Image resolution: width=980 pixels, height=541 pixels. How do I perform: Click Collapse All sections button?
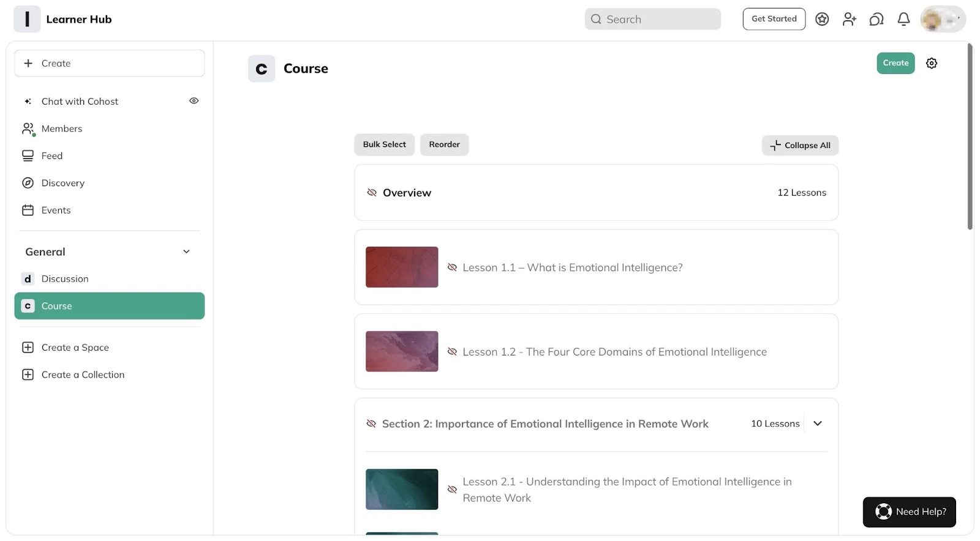[x=800, y=145]
